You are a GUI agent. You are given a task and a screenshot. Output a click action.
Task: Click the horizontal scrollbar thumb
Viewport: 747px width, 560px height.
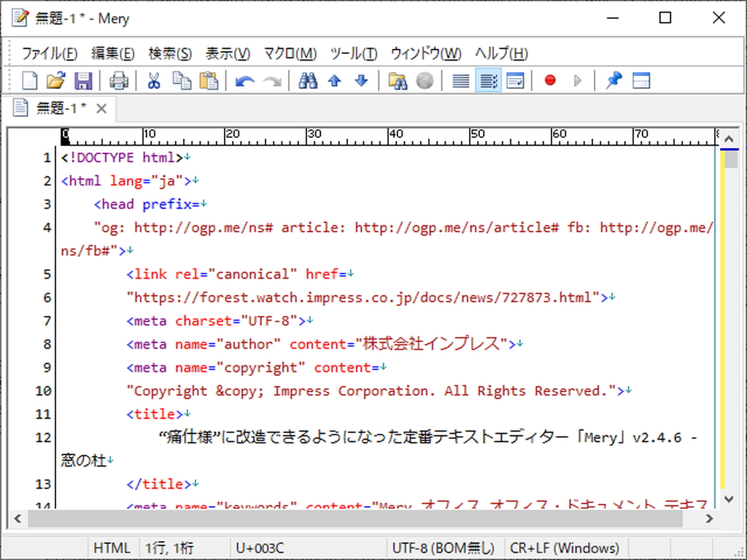point(355,518)
